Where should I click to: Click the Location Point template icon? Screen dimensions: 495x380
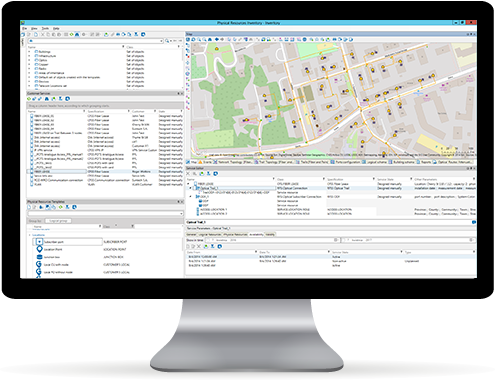point(39,249)
